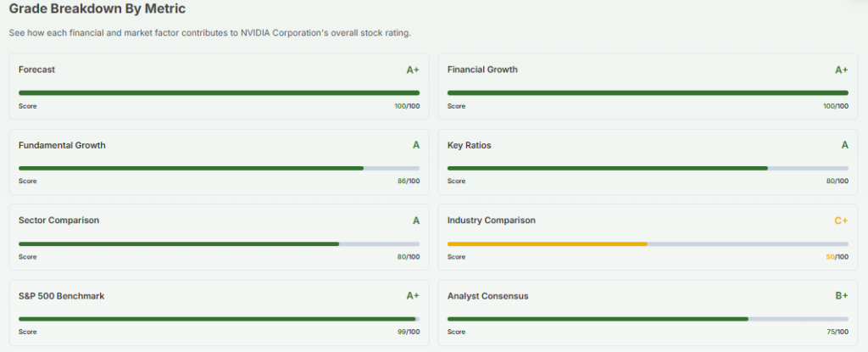The height and width of the screenshot is (352, 868).
Task: Click the 100/100 score on Financial Growth card
Action: coord(835,106)
